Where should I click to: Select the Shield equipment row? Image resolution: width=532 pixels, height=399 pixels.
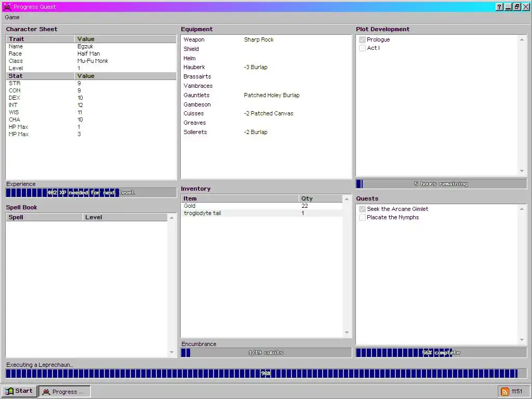click(x=266, y=49)
